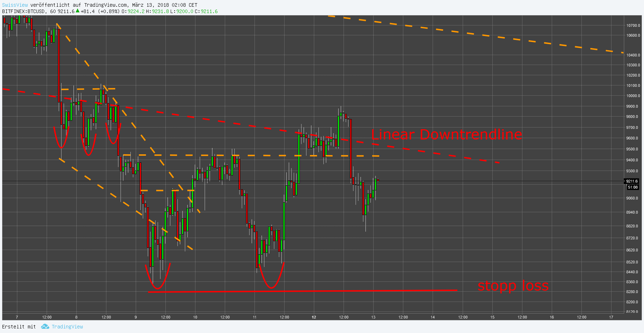The height and width of the screenshot is (333, 644).
Task: Click date label 15 on time axis
Action: click(492, 317)
